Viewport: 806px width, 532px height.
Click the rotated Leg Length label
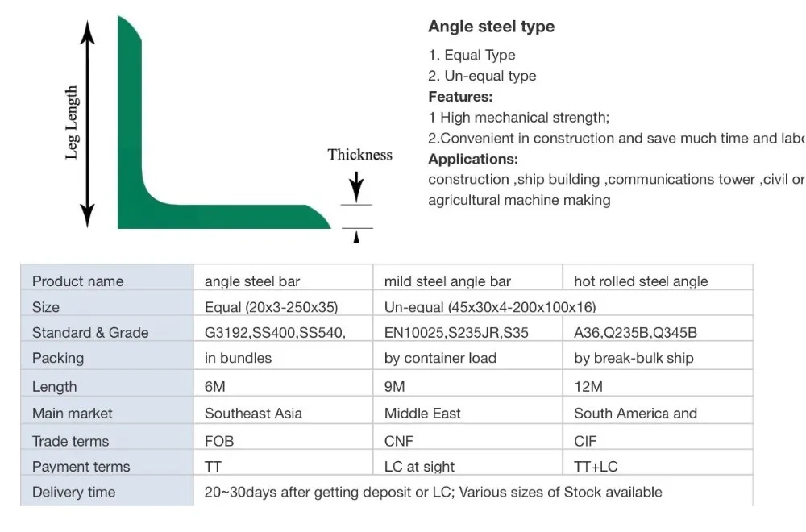pyautogui.click(x=72, y=123)
